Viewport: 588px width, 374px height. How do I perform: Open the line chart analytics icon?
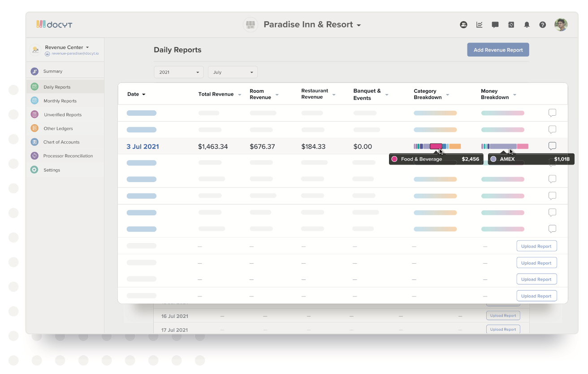[x=480, y=25]
